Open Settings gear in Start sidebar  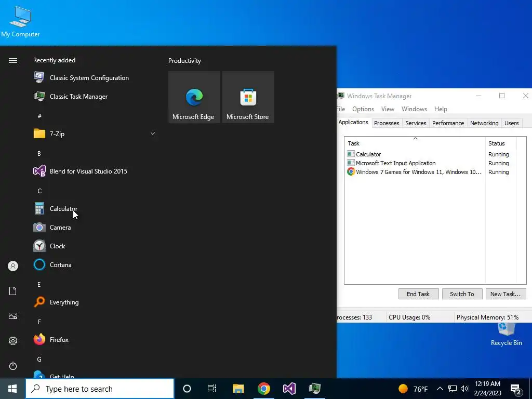13,341
